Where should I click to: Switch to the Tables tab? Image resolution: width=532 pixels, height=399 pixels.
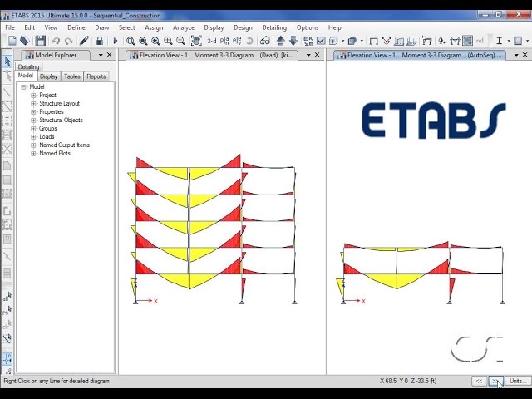pyautogui.click(x=72, y=76)
